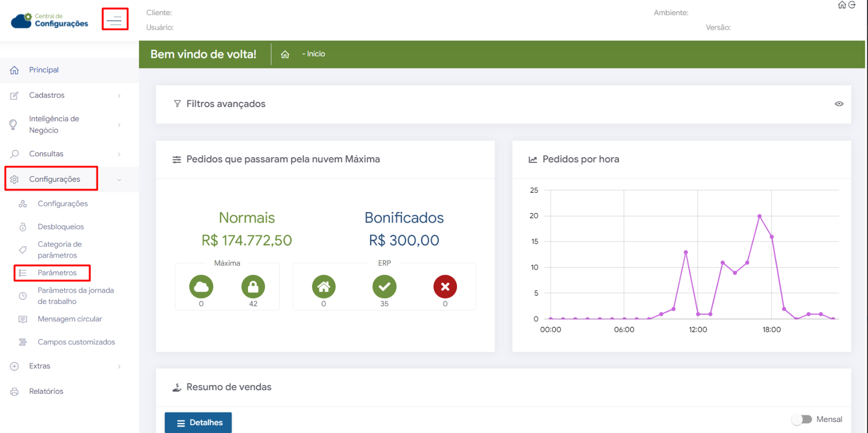Screen dimensions: 868x433
Task: Click the printer icon beside Relatórios
Action: pos(15,391)
